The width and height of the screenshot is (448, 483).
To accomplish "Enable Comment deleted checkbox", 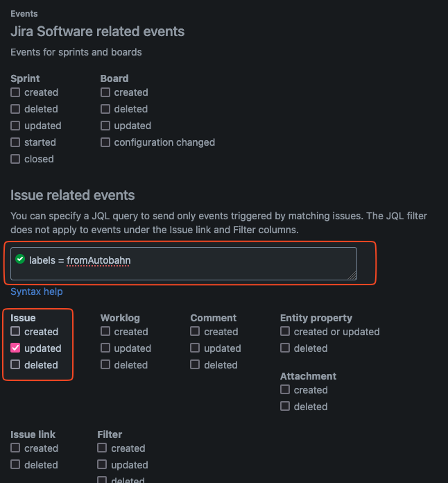I will 195,364.
